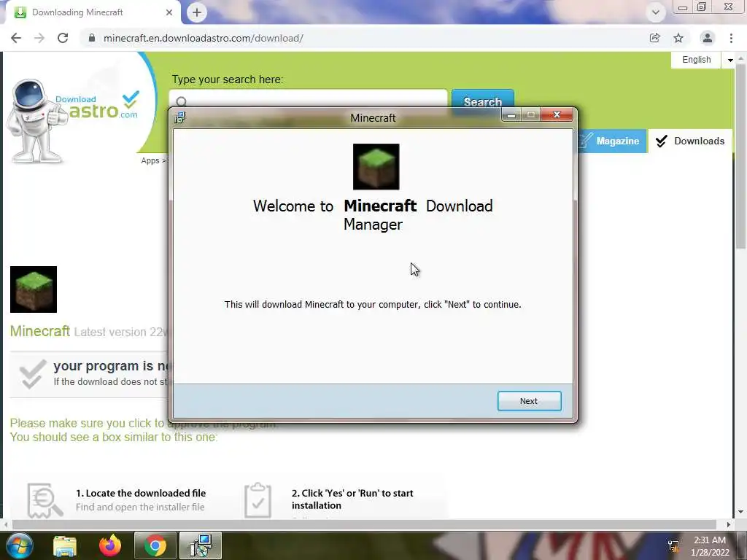The image size is (747, 560).
Task: Focus the website search input field
Action: [x=309, y=101]
